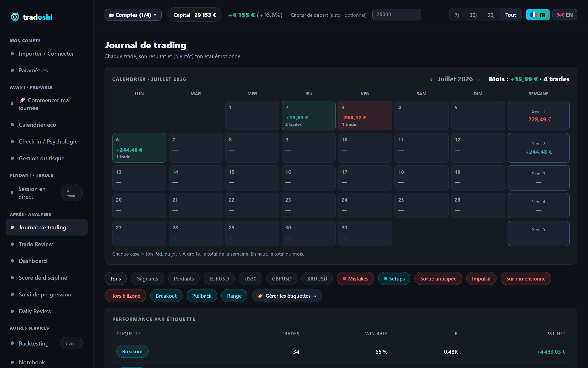
Task: Click the French flag icon on FR
Action: click(x=533, y=15)
